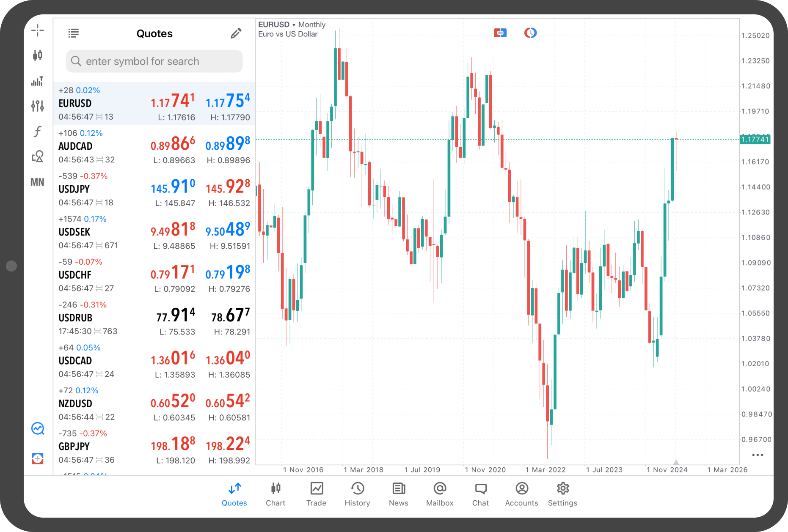788x532 pixels.
Task: Select the GBPJPY quote row
Action: tap(154, 447)
